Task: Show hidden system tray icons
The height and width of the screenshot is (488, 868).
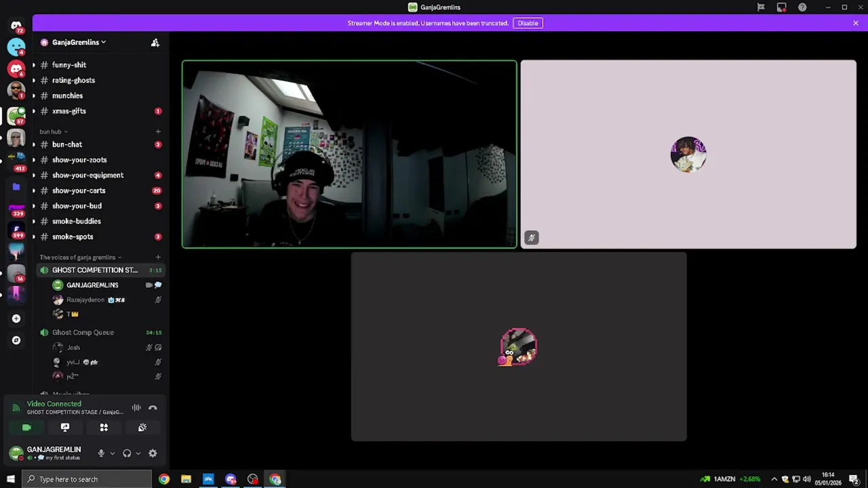Action: pos(774,479)
